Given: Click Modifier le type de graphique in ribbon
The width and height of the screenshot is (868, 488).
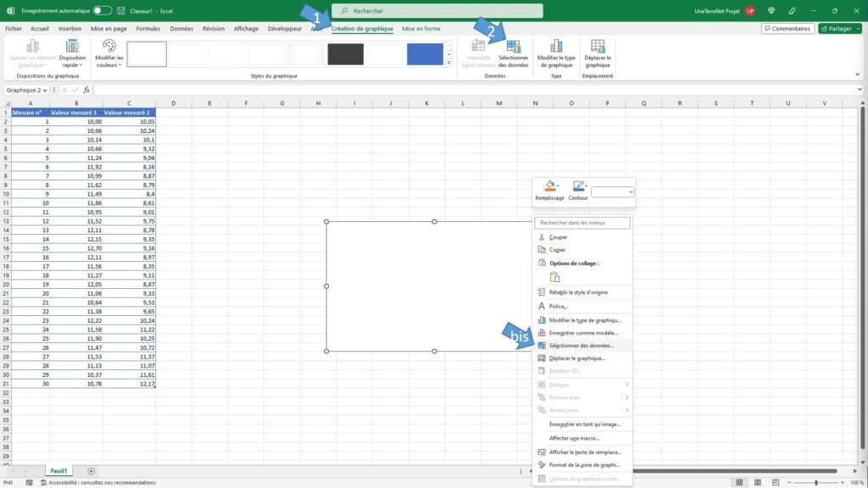Looking at the screenshot, I should pyautogui.click(x=556, y=53).
